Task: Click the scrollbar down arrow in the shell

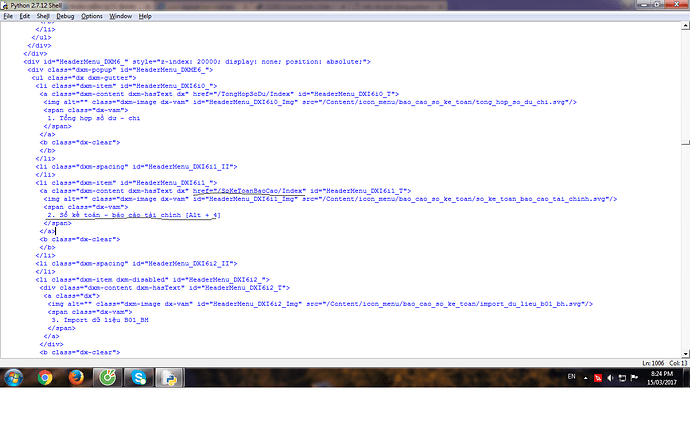Action: (x=684, y=352)
